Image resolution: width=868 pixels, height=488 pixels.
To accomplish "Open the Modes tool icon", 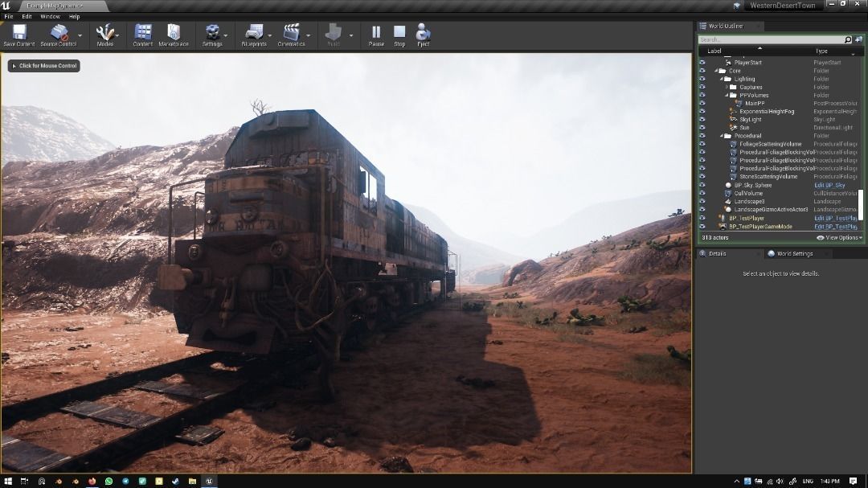I will pyautogui.click(x=104, y=35).
